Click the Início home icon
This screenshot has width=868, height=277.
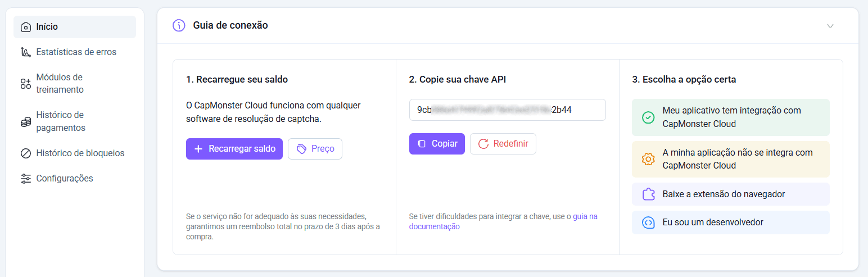(x=25, y=27)
